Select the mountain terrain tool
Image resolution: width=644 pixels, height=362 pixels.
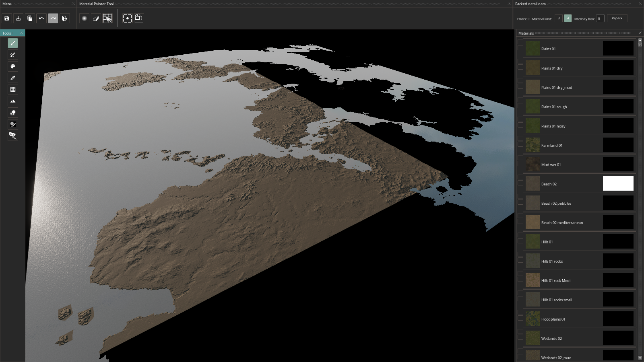[13, 101]
